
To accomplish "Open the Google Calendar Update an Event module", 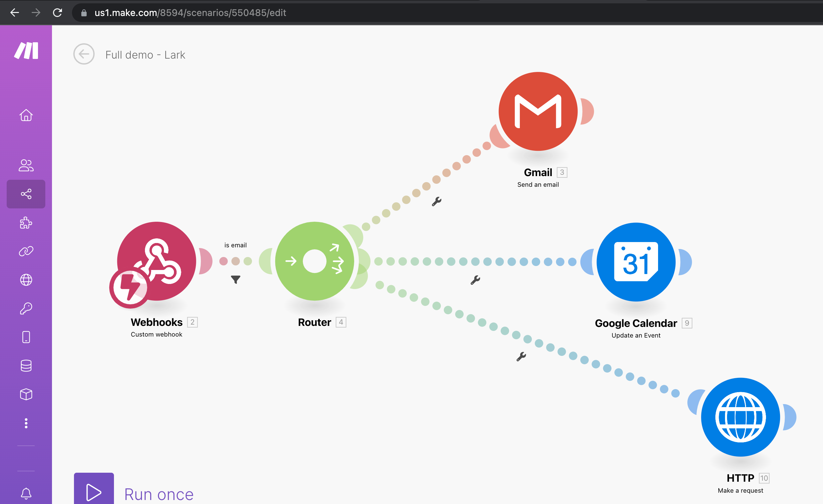I will pos(636,262).
